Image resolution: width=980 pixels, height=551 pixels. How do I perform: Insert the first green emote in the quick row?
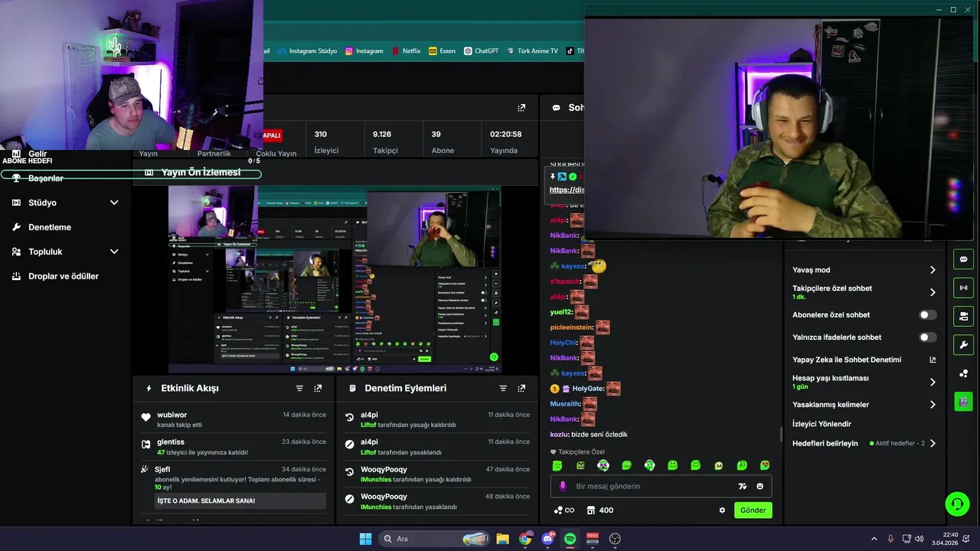(557, 465)
